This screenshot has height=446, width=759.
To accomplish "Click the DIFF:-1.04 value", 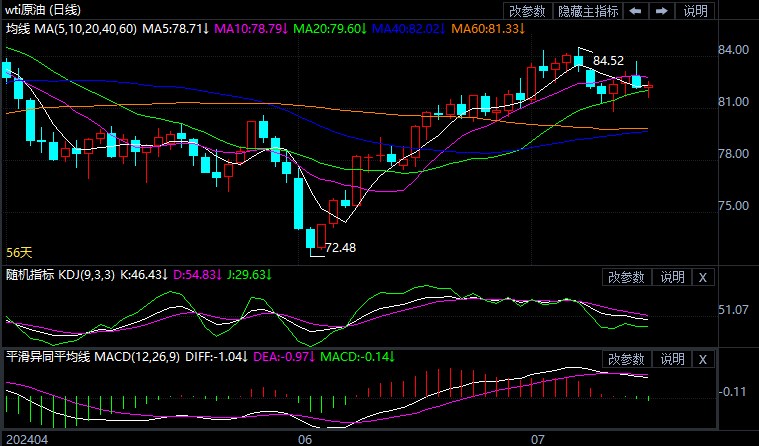I will point(216,357).
